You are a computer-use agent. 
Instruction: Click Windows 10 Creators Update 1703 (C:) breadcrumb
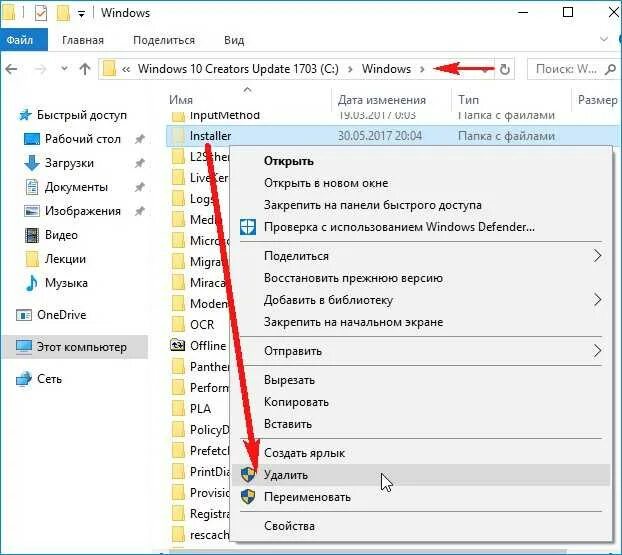pos(238,69)
